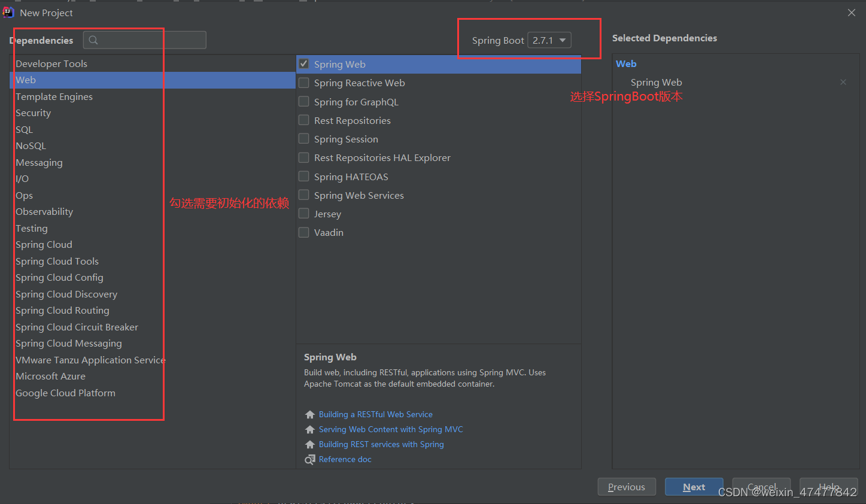
Task: Click the Help button
Action: pyautogui.click(x=829, y=487)
